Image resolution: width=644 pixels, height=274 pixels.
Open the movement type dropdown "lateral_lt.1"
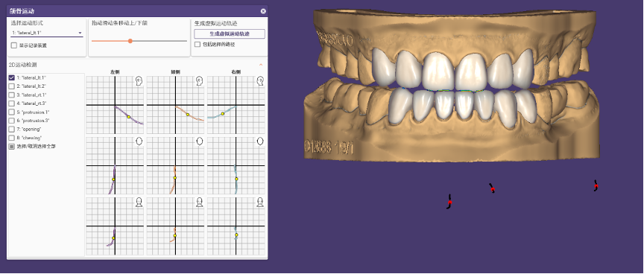coord(47,33)
